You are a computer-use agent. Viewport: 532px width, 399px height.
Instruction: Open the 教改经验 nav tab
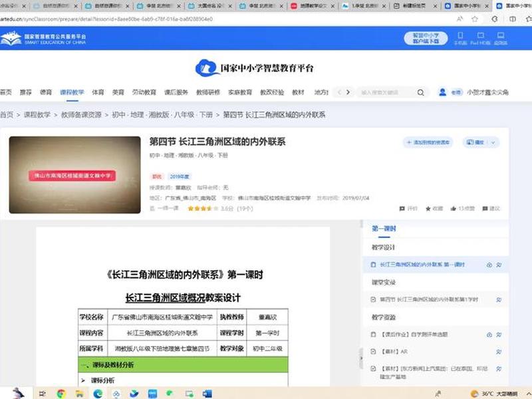(x=272, y=92)
